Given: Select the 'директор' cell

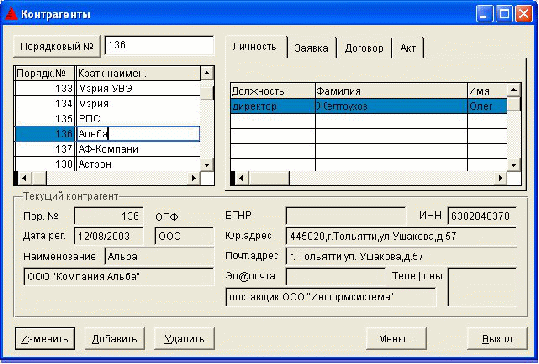Looking at the screenshot, I should click(273, 106).
